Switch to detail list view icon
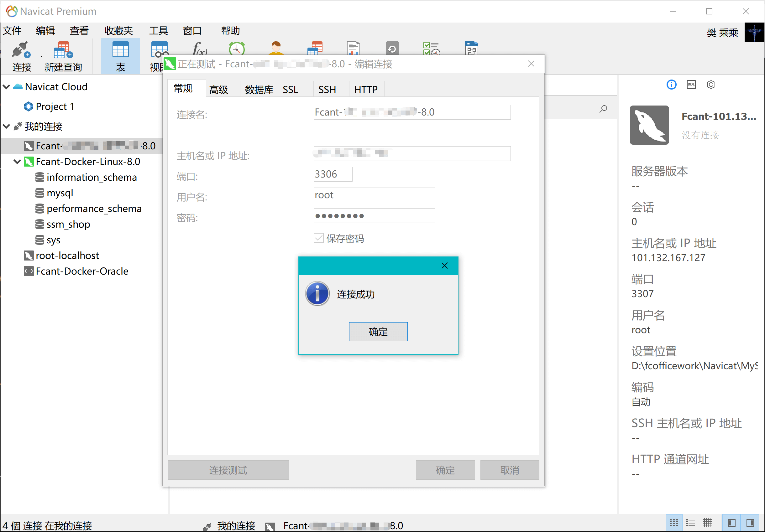The image size is (765, 532). 690,523
